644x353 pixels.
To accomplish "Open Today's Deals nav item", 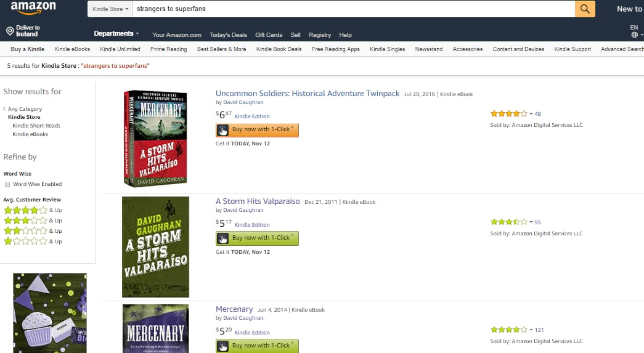I will [x=228, y=35].
